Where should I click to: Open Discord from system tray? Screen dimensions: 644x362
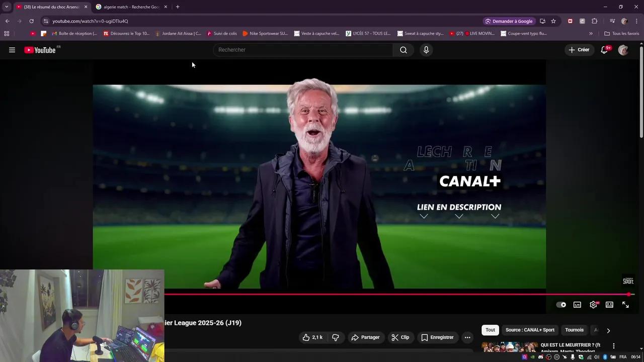tap(540, 357)
